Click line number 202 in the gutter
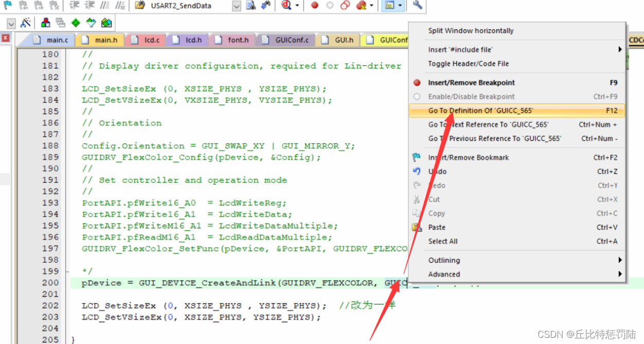The width and height of the screenshot is (644, 344). pyautogui.click(x=50, y=305)
